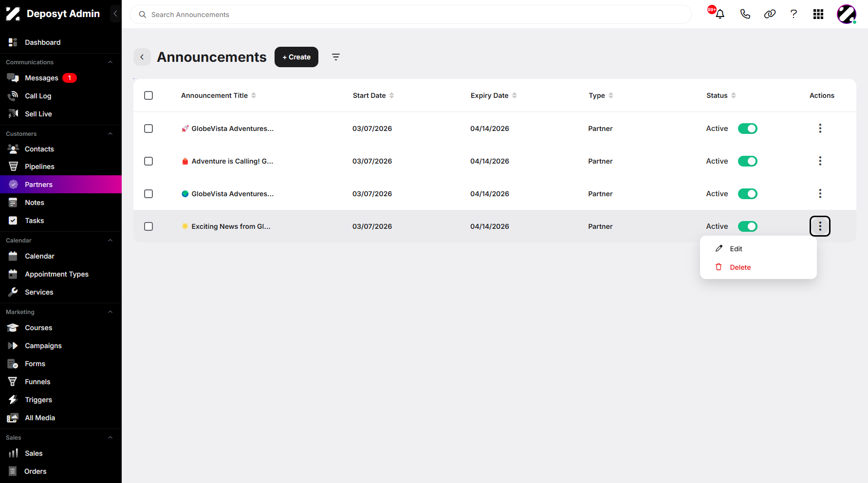Viewport: 868px width, 483px height.
Task: Choose Edit from the actions menu
Action: pyautogui.click(x=758, y=249)
